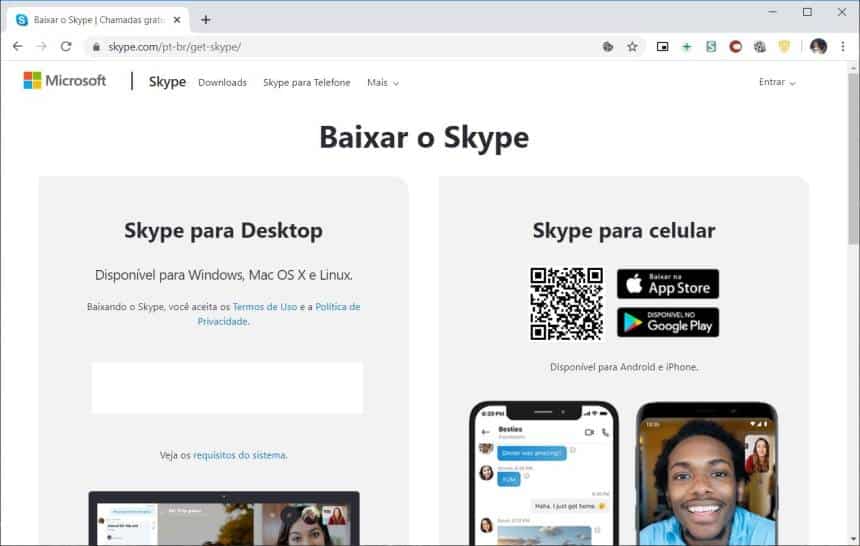Viewport: 860px width, 546px height.
Task: Open a new browser tab
Action: [206, 20]
